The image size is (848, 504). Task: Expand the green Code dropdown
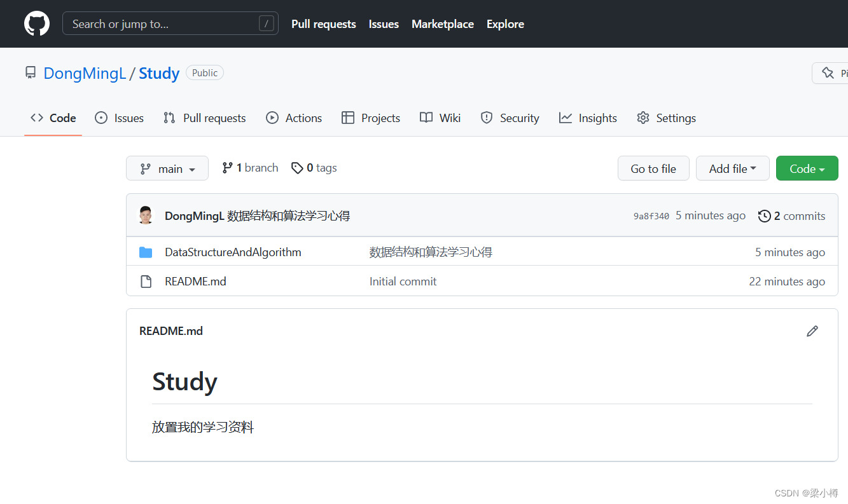point(807,168)
